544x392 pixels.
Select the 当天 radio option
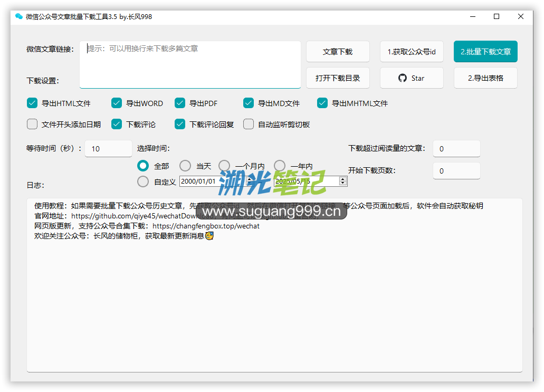(x=185, y=166)
